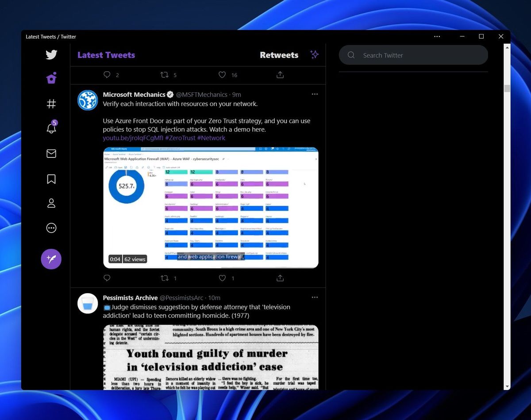This screenshot has height=420, width=531.
Task: Open options for the Microsoft Mechanics tweet
Action: [x=315, y=94]
